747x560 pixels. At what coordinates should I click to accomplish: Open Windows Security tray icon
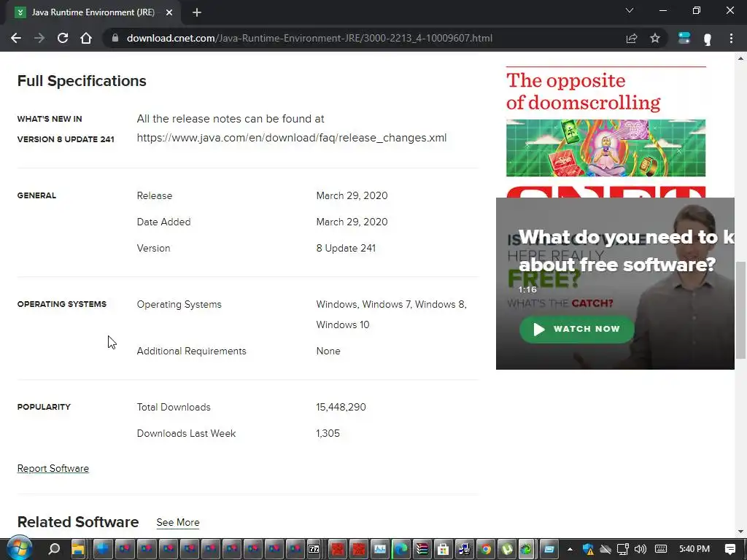click(x=589, y=549)
